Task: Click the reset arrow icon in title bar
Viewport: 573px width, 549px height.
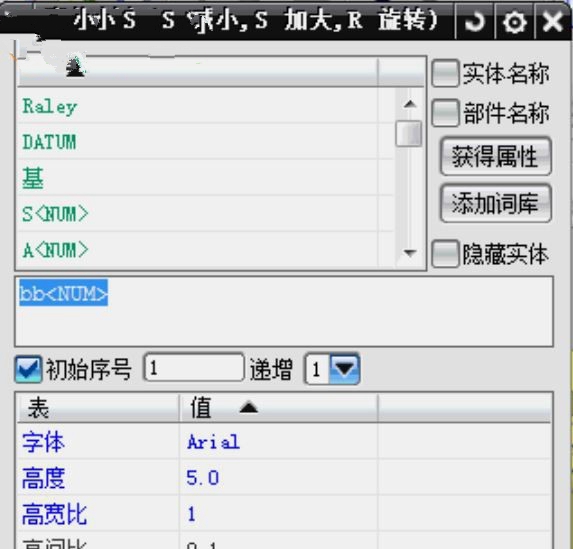Action: (475, 21)
